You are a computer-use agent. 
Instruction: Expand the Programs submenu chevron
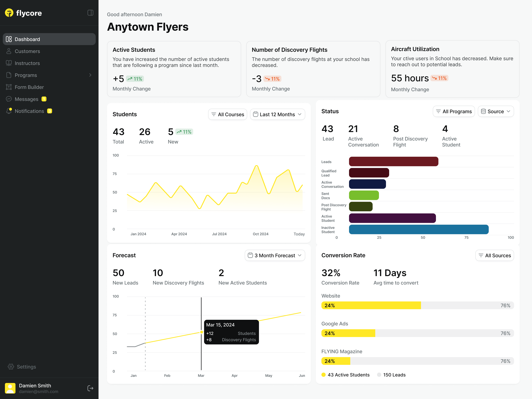click(90, 75)
